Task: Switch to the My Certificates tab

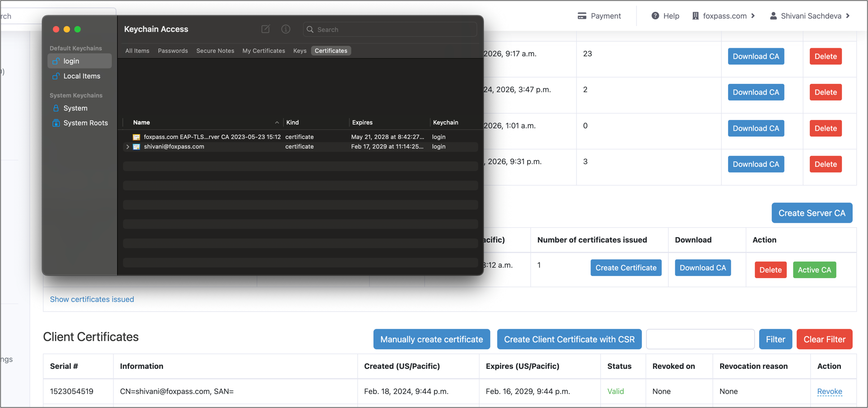Action: click(x=263, y=50)
